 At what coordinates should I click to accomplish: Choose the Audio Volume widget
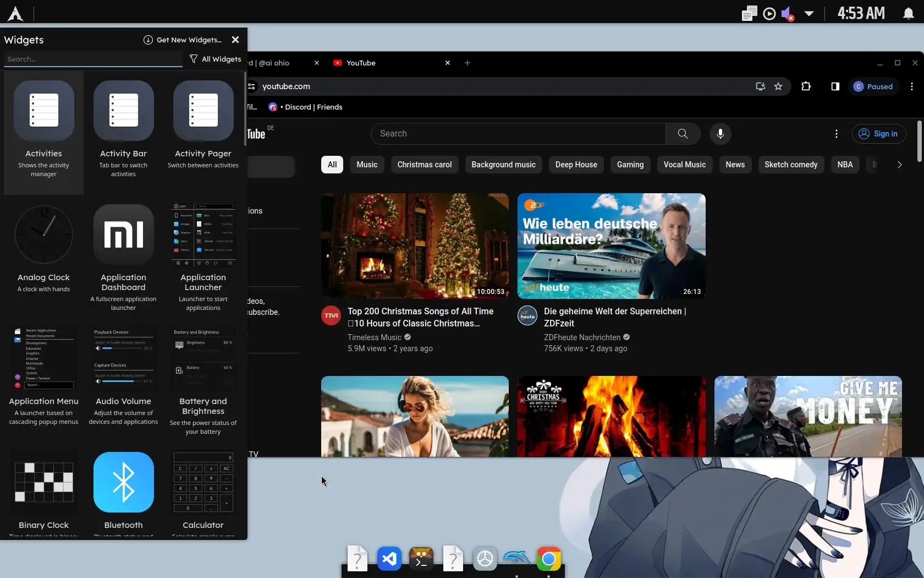pos(123,380)
